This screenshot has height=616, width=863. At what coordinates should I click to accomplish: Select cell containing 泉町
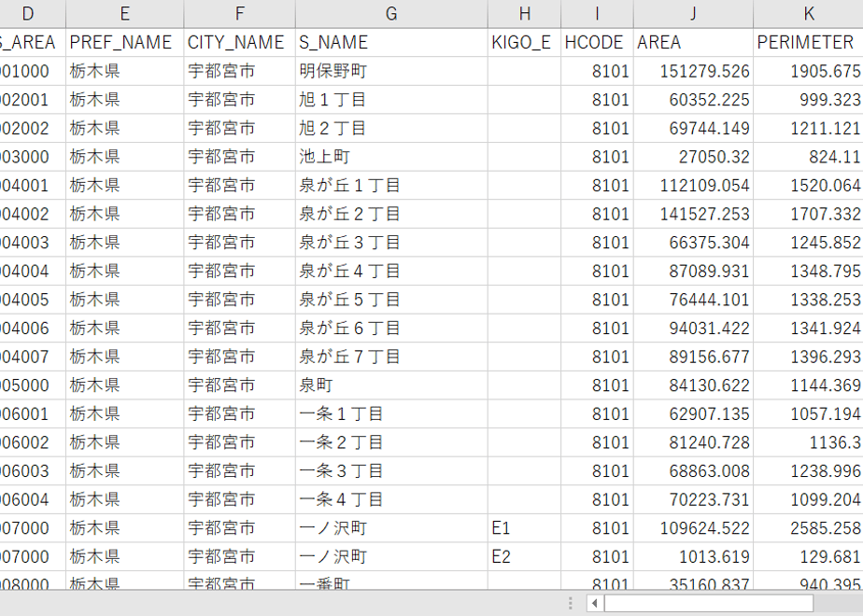391,385
